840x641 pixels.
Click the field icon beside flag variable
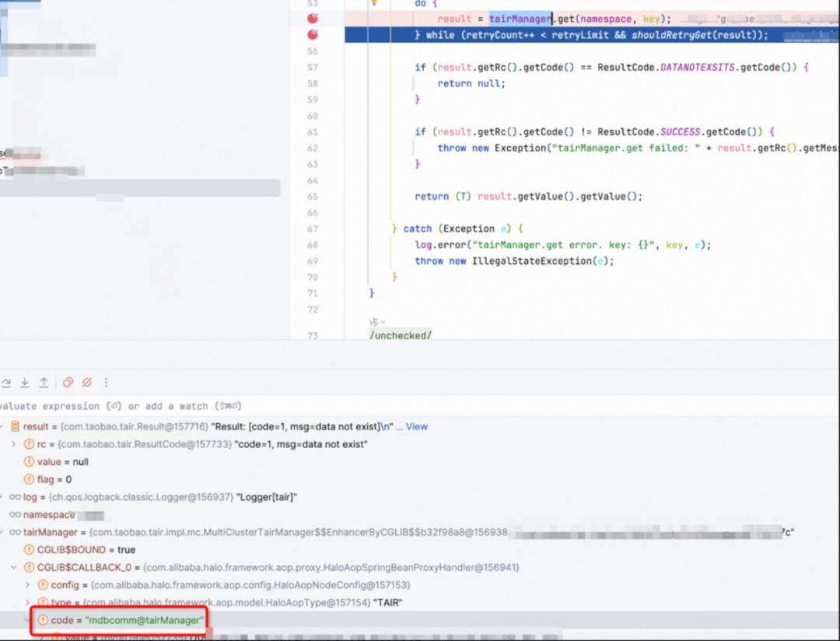(30, 479)
